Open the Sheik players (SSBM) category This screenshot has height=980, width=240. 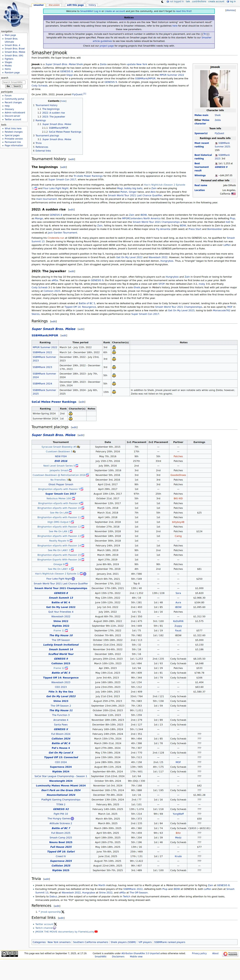[x=123, y=942]
